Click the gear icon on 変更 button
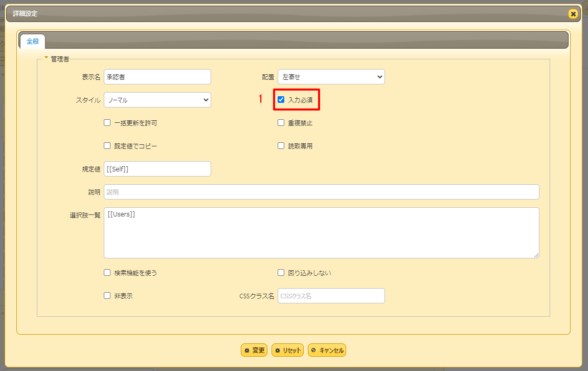 247,350
